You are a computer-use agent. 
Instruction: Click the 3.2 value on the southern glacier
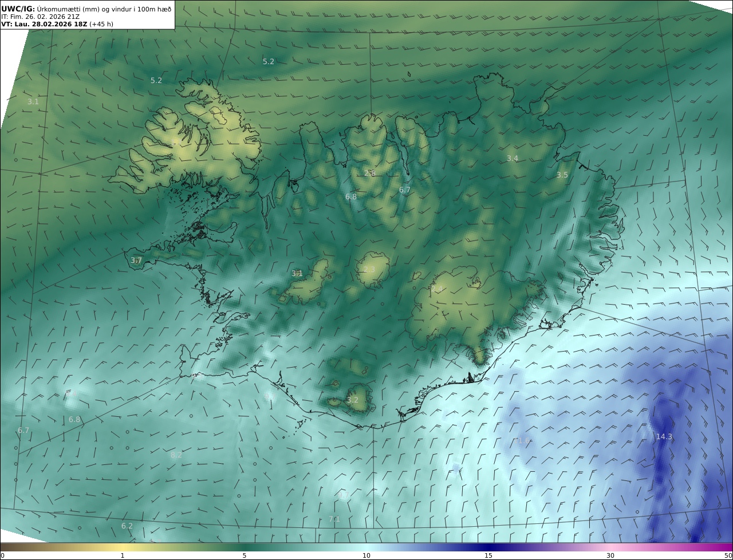(352, 400)
